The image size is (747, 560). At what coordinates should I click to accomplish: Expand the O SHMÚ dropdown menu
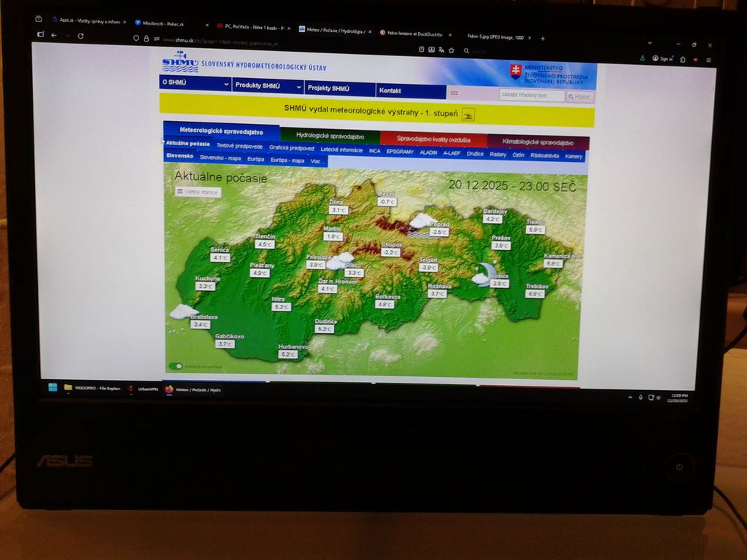pos(196,85)
